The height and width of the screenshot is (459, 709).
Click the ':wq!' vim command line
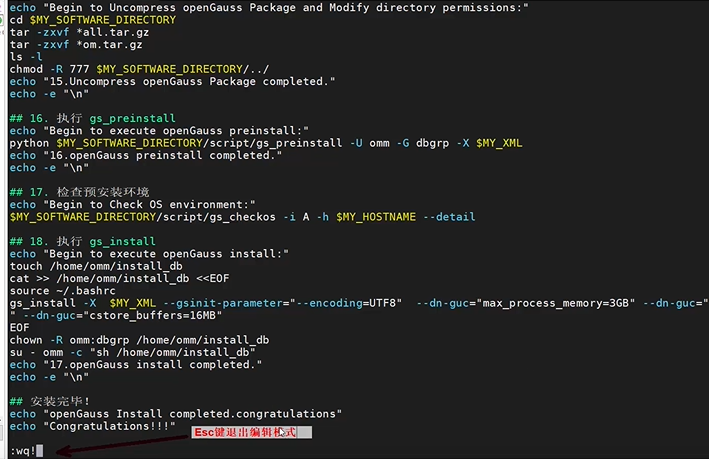(x=26, y=451)
